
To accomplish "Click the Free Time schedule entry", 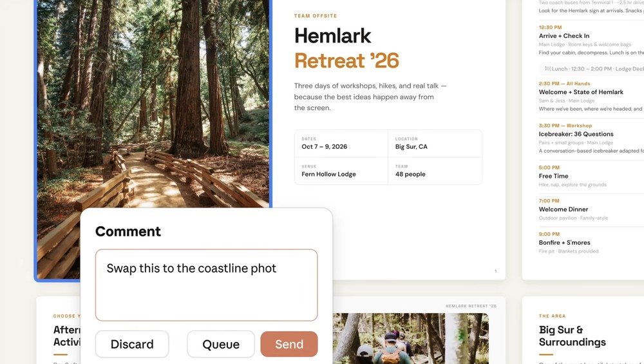I will (x=553, y=176).
